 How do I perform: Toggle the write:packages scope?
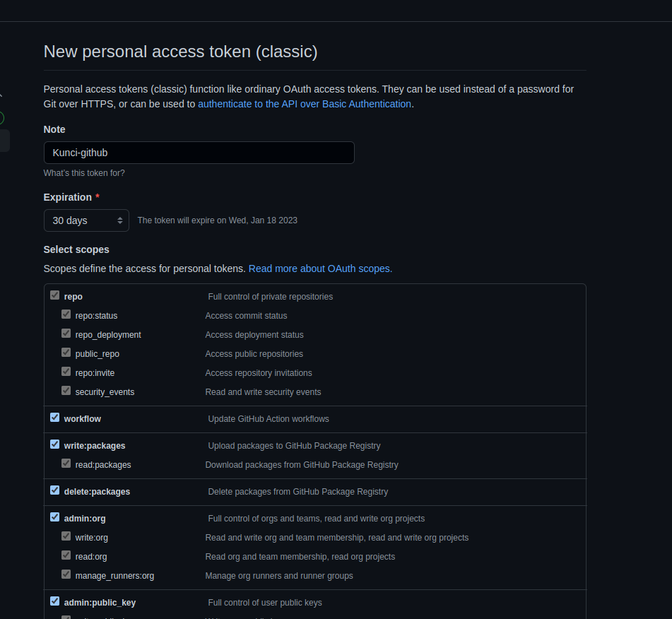point(54,444)
